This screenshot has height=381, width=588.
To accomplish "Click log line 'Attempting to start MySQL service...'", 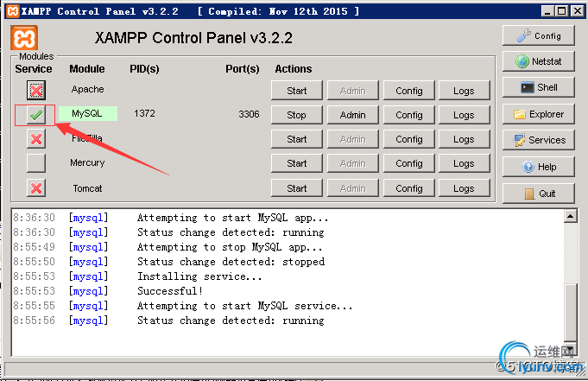I will [245, 306].
